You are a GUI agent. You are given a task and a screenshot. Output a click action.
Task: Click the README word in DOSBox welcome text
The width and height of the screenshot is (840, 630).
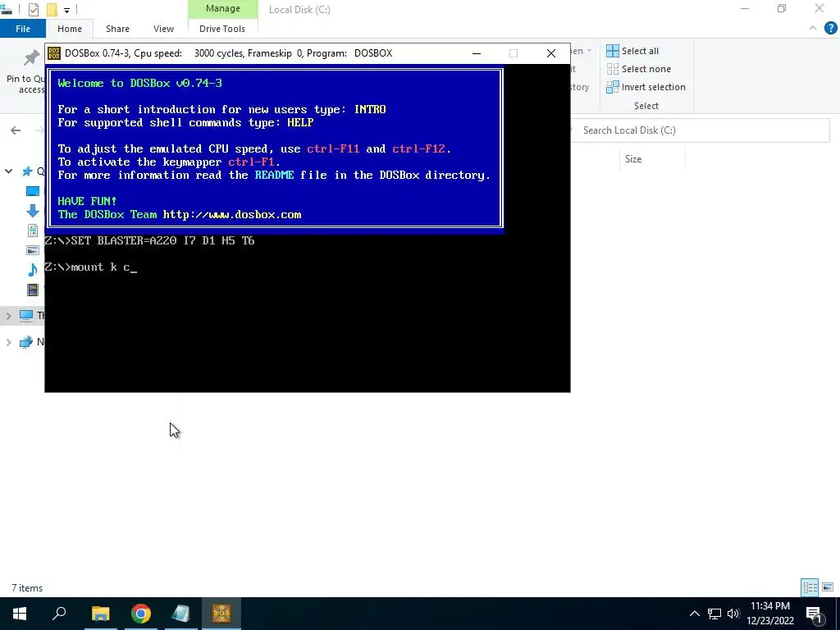point(274,175)
